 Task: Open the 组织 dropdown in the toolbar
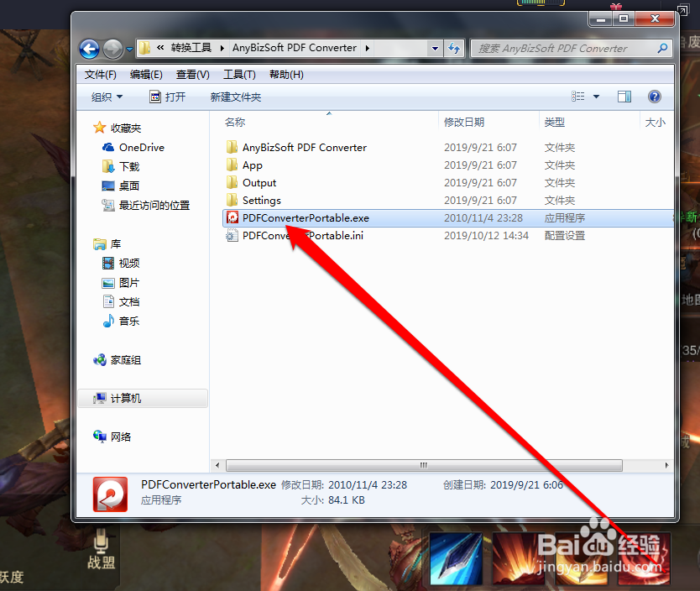(107, 97)
